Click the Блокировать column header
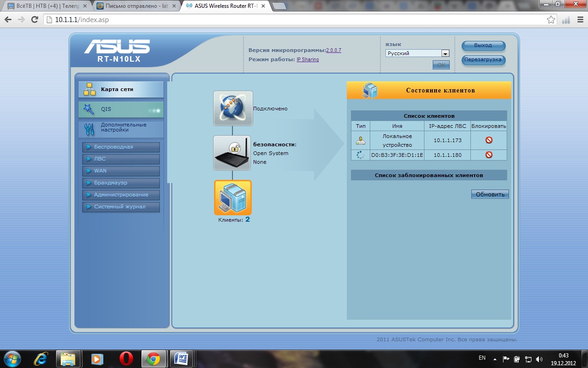This screenshot has height=368, width=588. pos(489,126)
